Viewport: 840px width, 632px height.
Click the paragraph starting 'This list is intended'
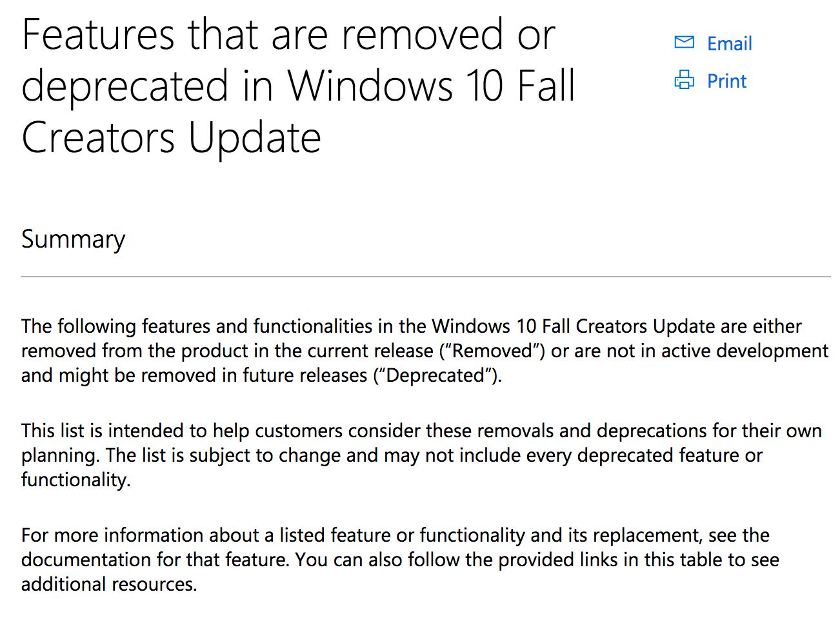[421, 431]
